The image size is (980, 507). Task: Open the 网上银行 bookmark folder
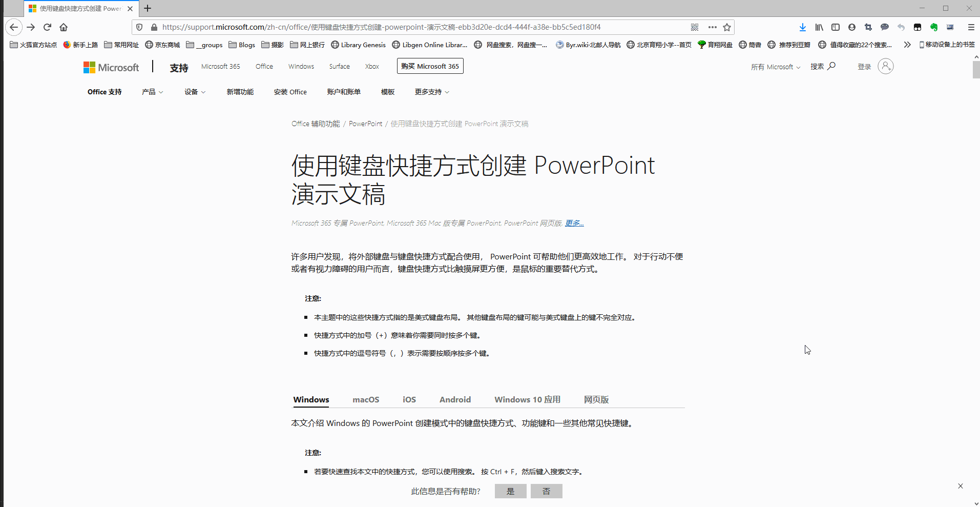307,45
